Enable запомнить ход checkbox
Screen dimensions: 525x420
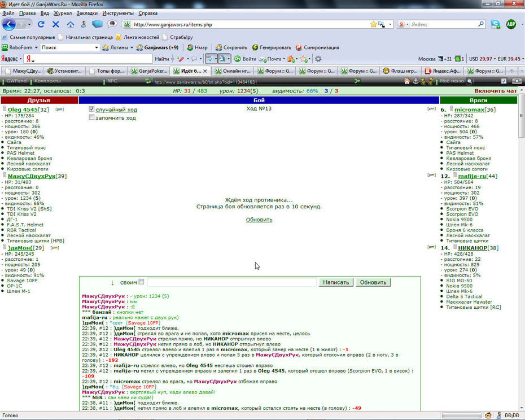[x=91, y=117]
